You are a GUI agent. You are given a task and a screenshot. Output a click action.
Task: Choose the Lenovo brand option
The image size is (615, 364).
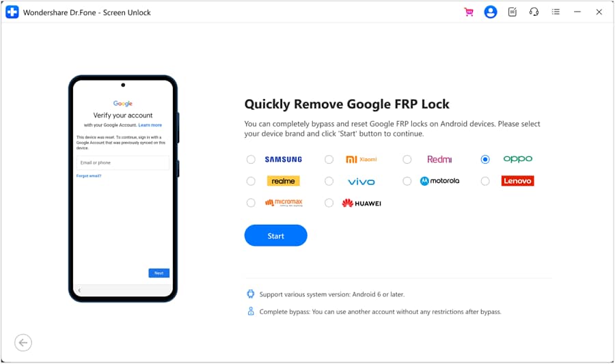(x=485, y=181)
